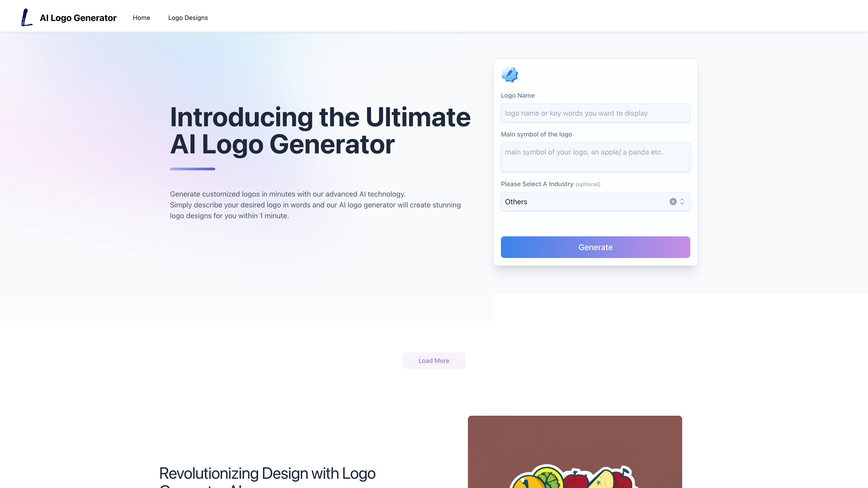Toggle the industry optional field selector

pos(682,201)
